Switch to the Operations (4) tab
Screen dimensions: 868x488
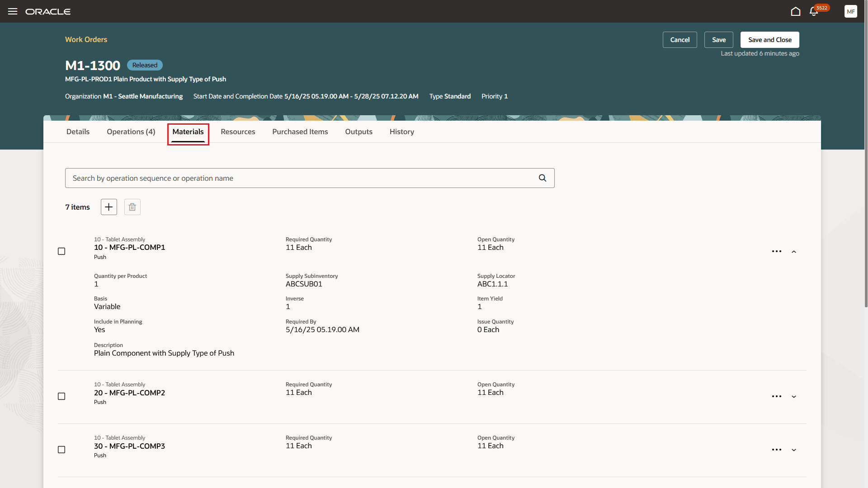coord(131,131)
